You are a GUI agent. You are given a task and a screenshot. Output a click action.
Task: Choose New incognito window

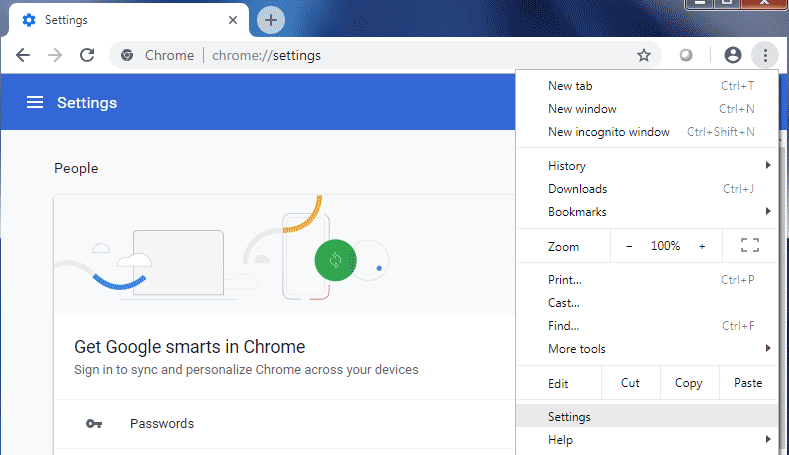(647, 132)
